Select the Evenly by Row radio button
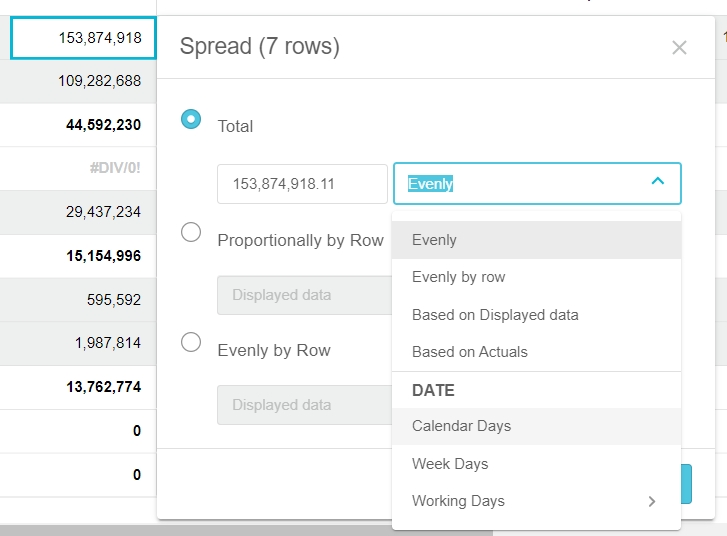The image size is (727, 536). [x=191, y=343]
